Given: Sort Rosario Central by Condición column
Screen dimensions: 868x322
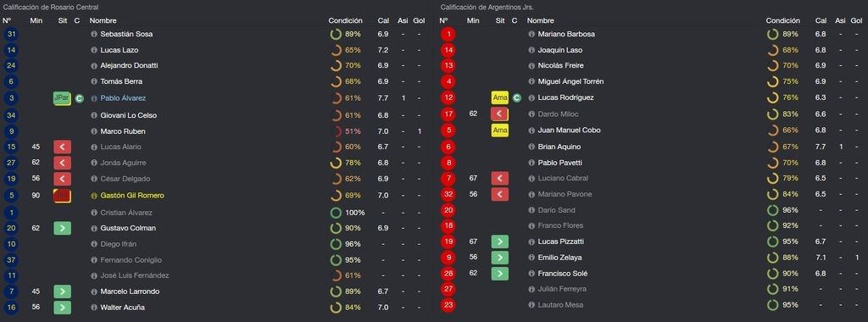Looking at the screenshot, I should [x=346, y=20].
